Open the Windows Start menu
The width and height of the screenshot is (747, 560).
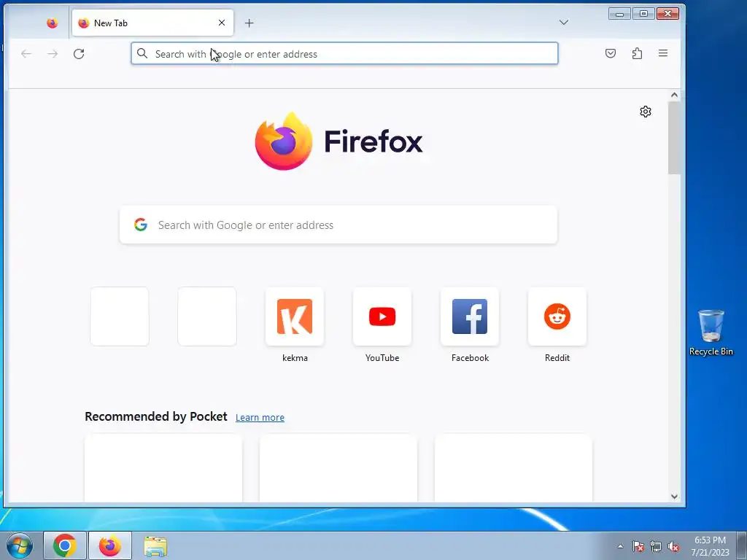(20, 545)
